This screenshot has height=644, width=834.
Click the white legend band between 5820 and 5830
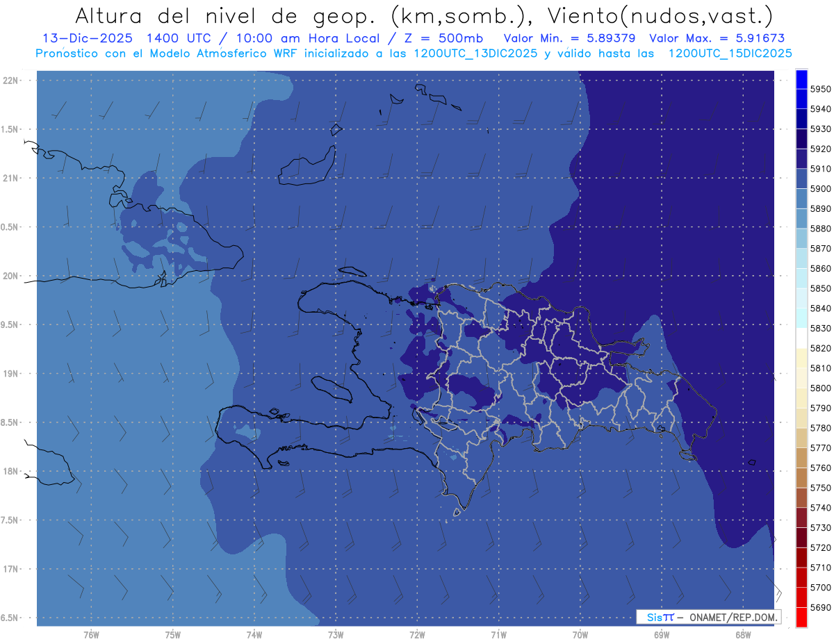click(x=801, y=338)
